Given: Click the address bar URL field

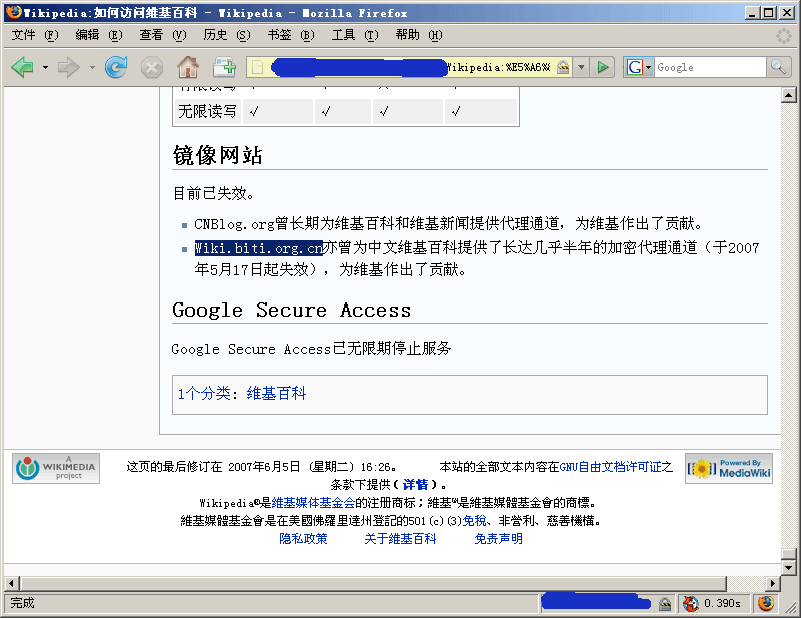Looking at the screenshot, I should pos(409,67).
